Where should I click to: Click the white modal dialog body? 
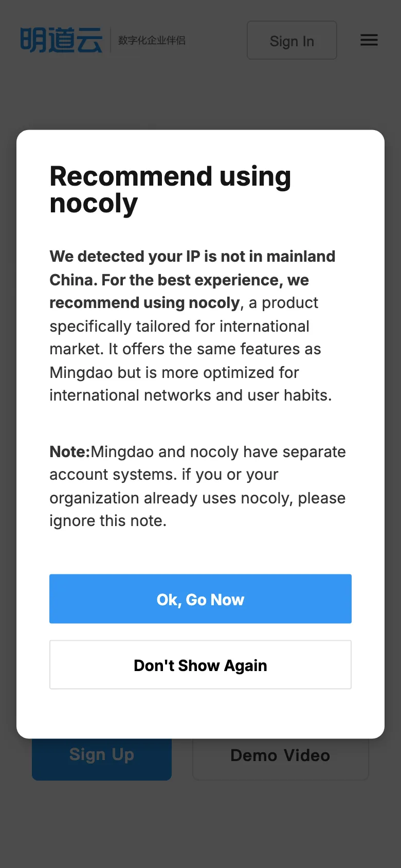[x=200, y=435]
